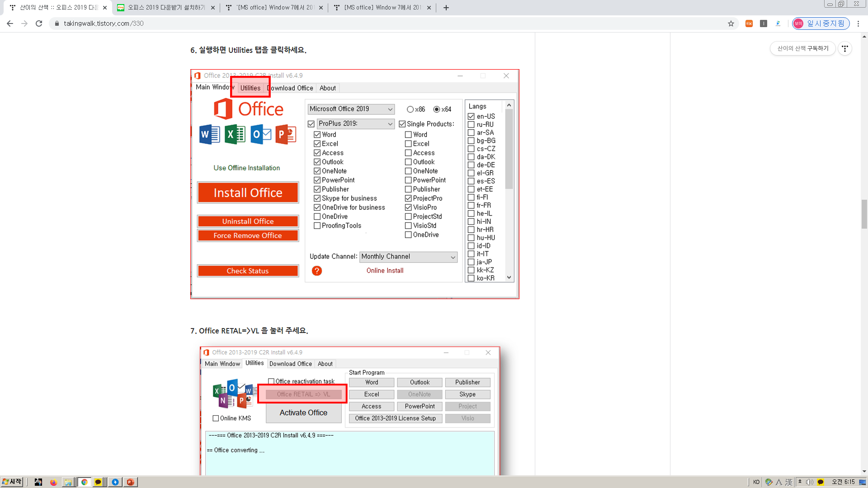Click Office 2013-2019 License Setup button

click(396, 418)
